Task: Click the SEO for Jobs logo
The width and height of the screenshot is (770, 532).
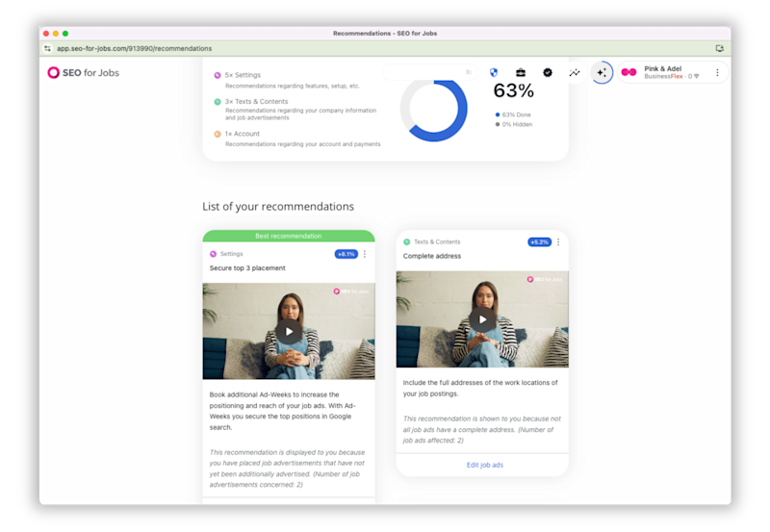Action: pos(83,73)
